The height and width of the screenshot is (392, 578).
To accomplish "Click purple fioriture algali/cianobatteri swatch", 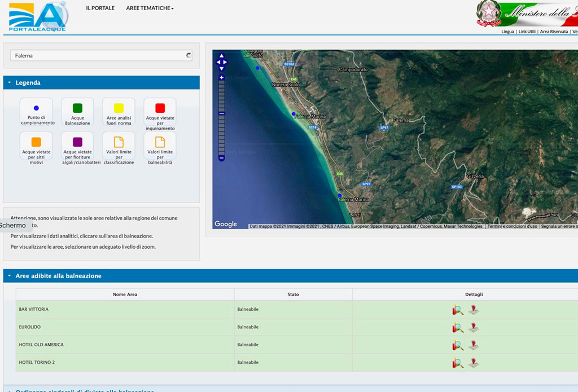I will coord(77,142).
